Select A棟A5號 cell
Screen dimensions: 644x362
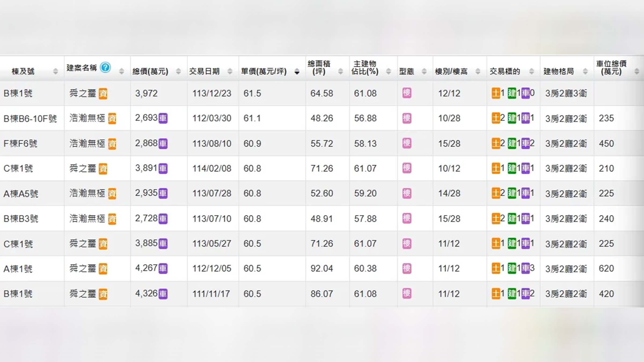[21, 193]
